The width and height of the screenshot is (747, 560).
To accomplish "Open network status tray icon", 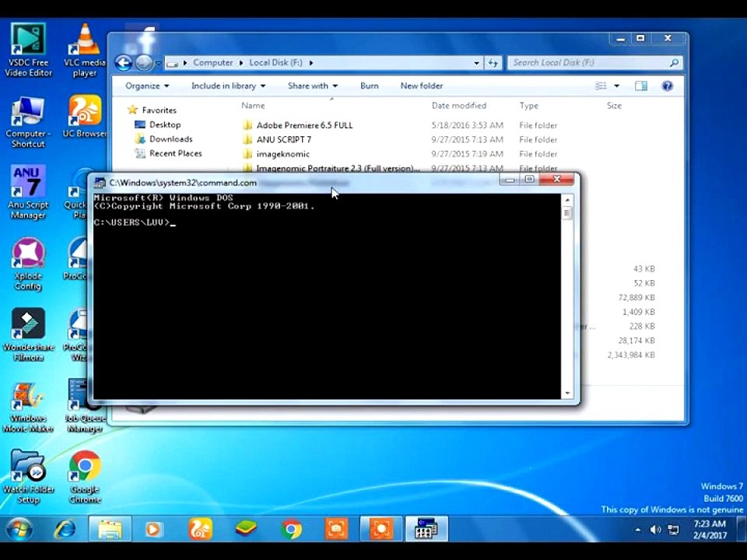I will click(673, 530).
